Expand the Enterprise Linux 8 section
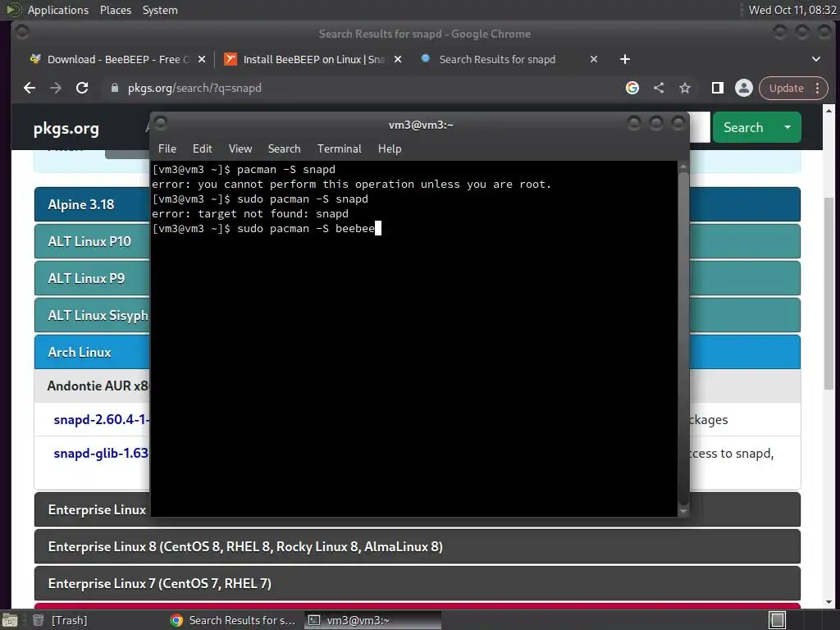The width and height of the screenshot is (840, 630). 418,546
